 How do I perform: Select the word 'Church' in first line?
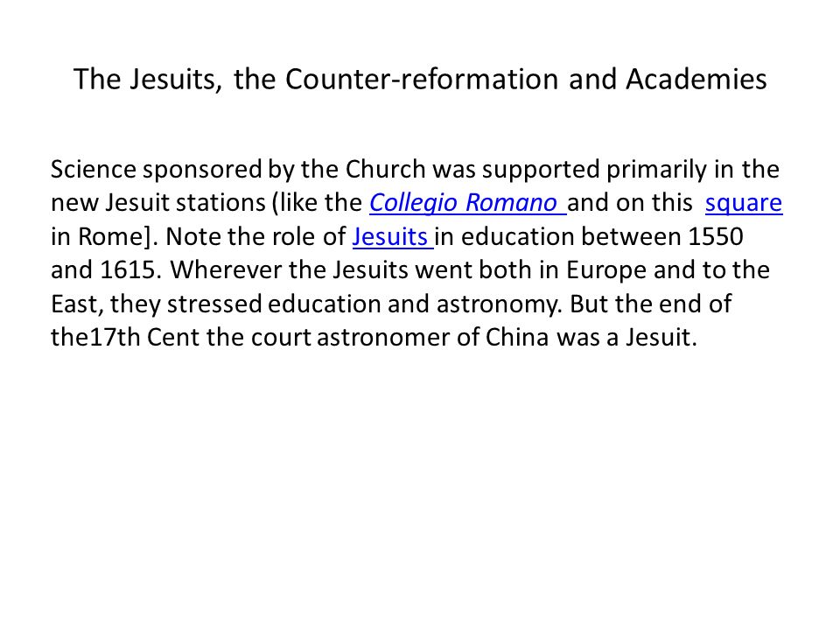click(x=386, y=169)
